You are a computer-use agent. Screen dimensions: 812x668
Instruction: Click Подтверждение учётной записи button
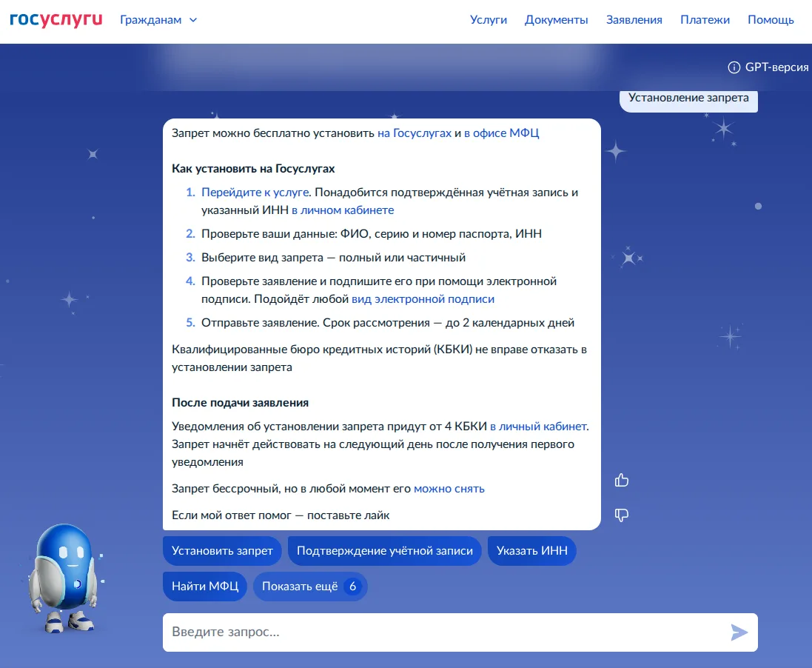[385, 551]
